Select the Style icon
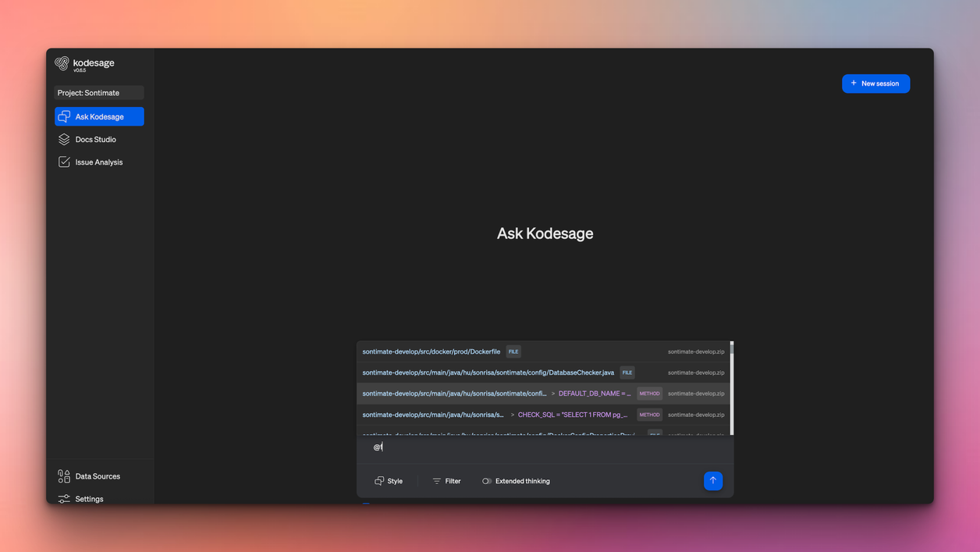 pos(378,481)
